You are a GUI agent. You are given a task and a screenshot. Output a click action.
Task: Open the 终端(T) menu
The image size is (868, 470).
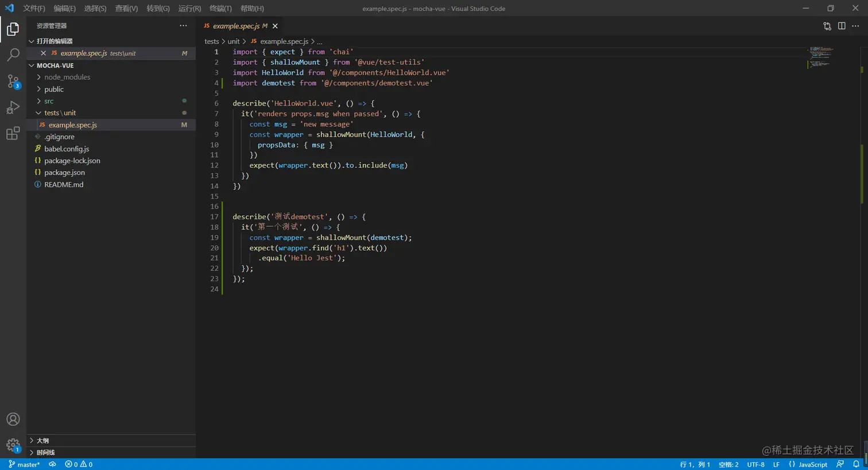[220, 9]
